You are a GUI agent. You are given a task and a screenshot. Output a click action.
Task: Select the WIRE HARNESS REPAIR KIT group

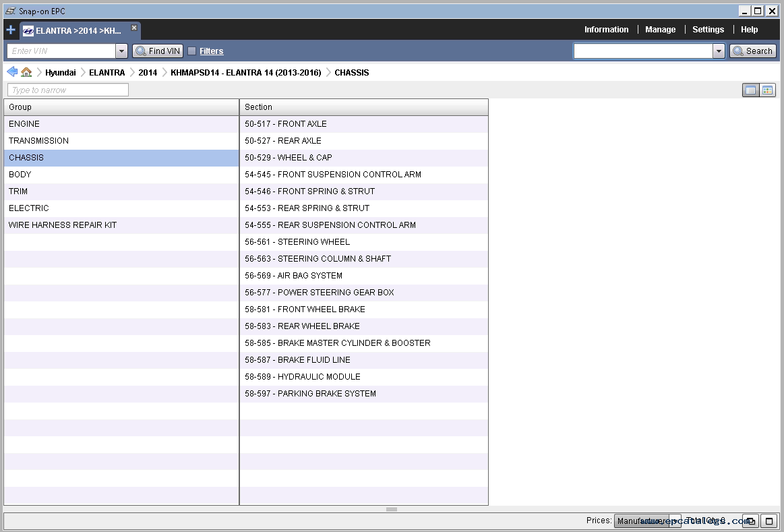pyautogui.click(x=121, y=225)
